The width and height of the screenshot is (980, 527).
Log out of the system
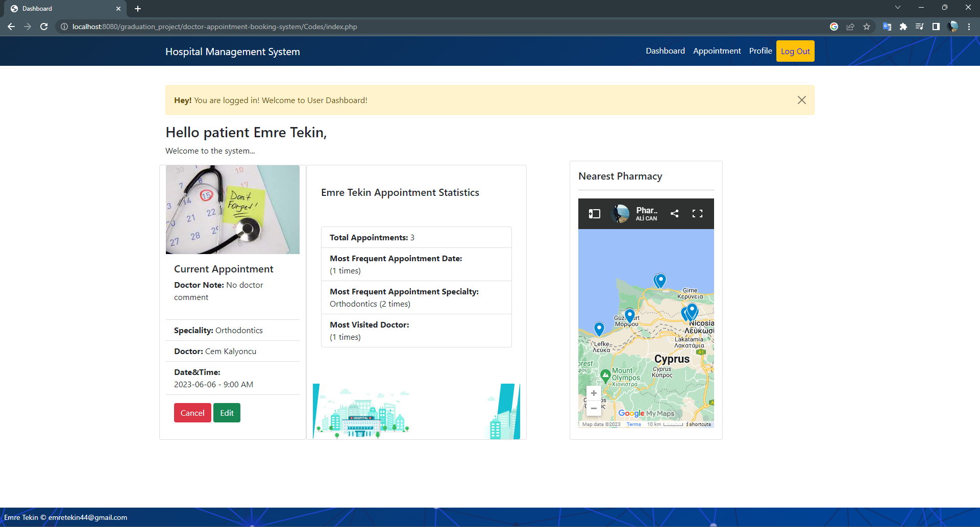pyautogui.click(x=795, y=51)
